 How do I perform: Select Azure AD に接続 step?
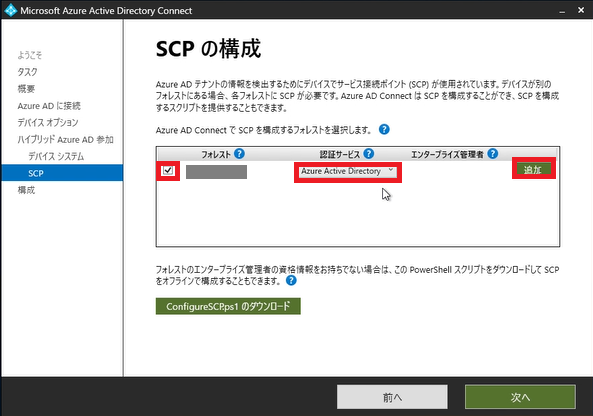click(x=49, y=106)
